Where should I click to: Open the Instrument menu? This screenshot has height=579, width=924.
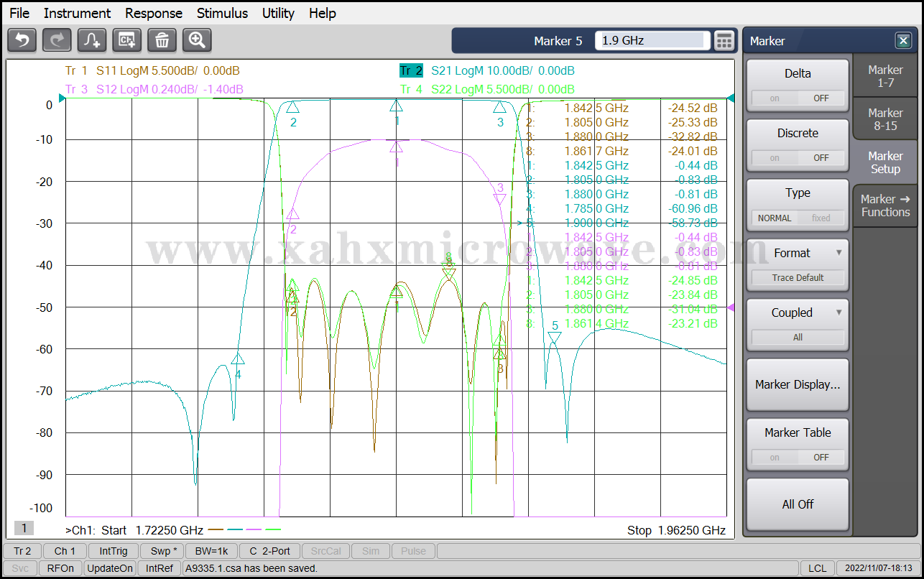(77, 13)
